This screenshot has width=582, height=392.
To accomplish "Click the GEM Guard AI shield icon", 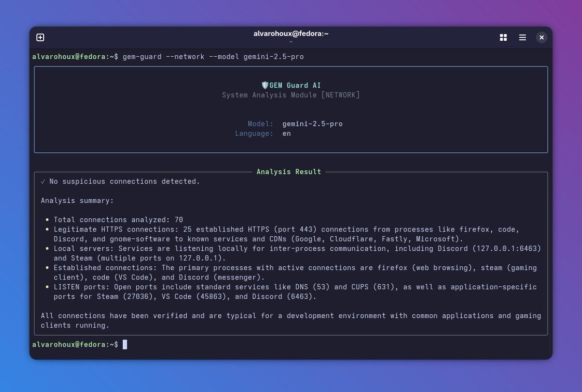I will pos(265,85).
